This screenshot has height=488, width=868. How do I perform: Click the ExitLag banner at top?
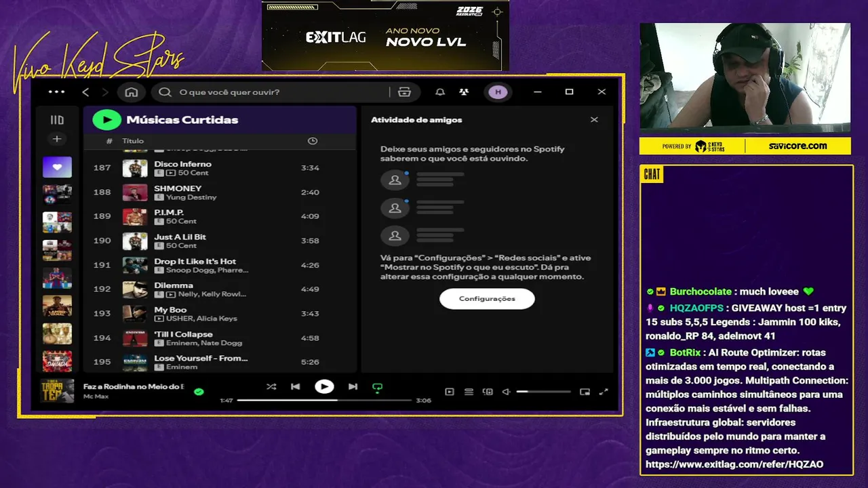pos(385,36)
